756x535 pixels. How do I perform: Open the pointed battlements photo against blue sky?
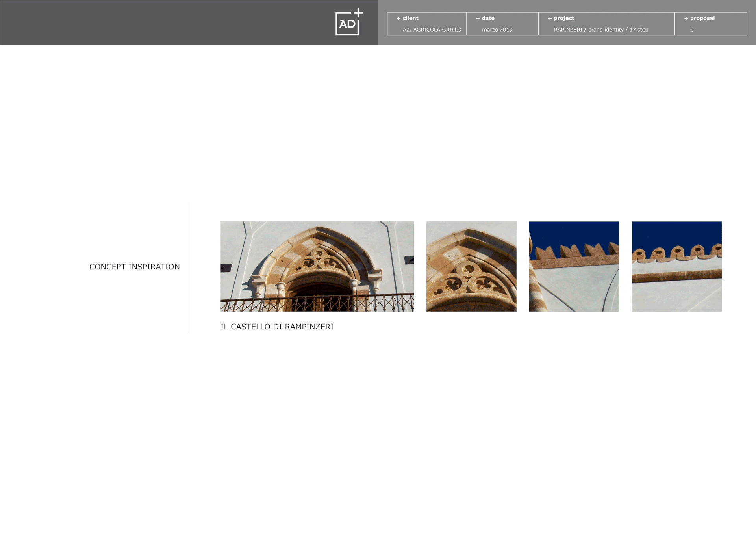[574, 266]
